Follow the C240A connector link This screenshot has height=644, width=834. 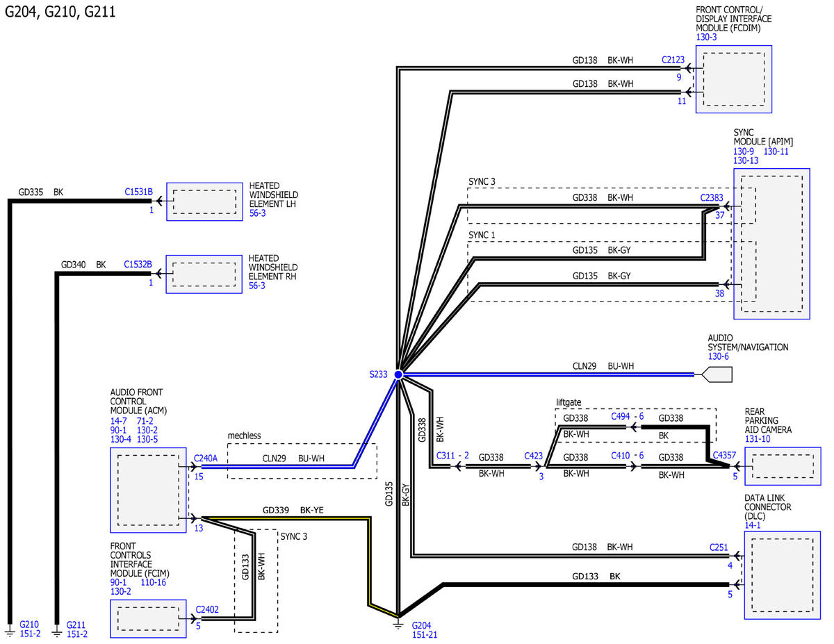point(206,458)
